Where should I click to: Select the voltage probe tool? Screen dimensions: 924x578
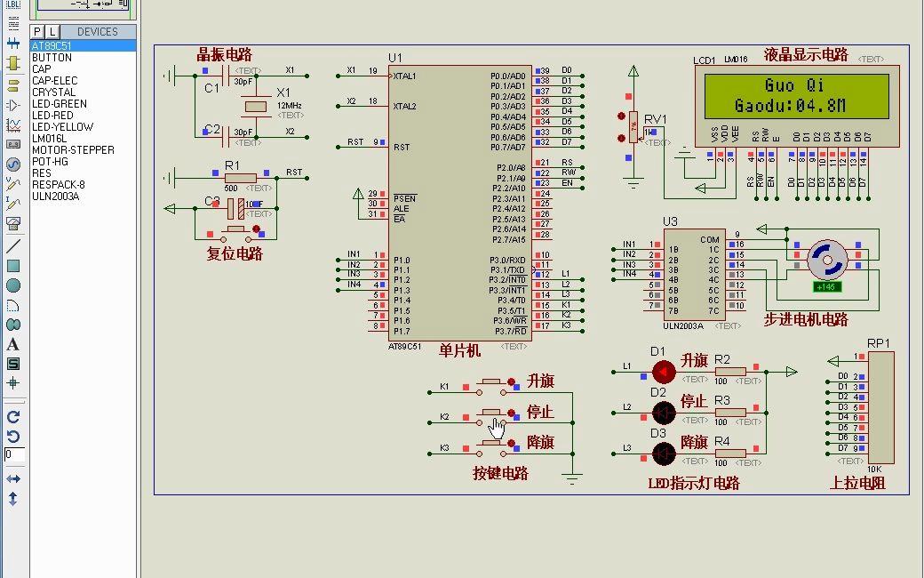tap(13, 183)
